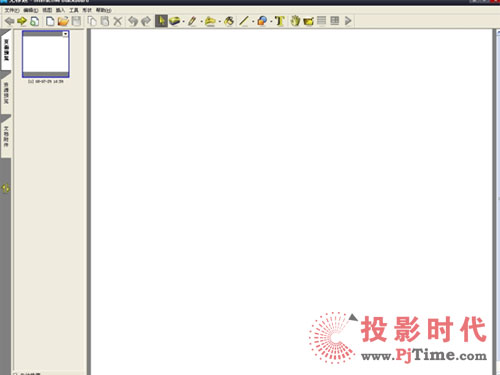Screen dimensions: 500x375
Task: Click the grey previous page arrow
Action: 9,21
